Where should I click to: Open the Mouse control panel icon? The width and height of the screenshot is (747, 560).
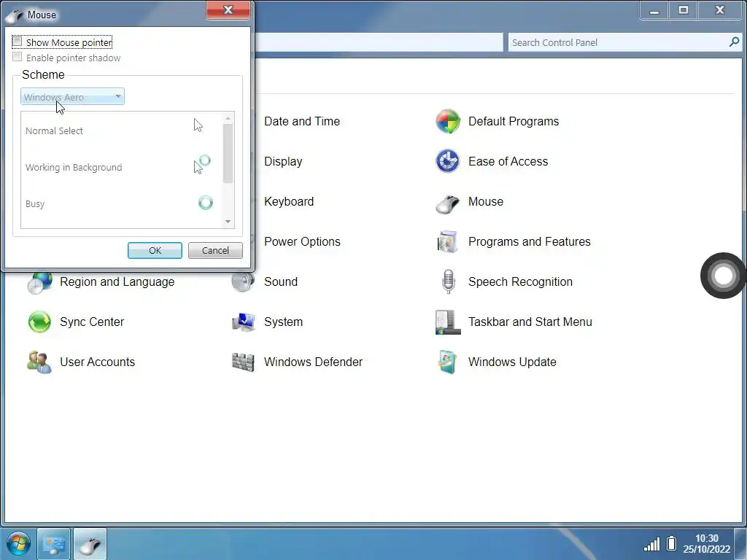448,203
